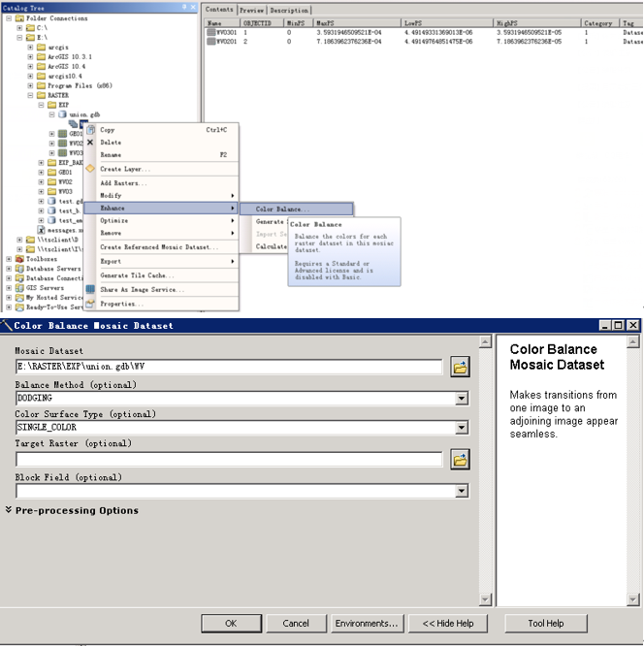The height and width of the screenshot is (646, 644).
Task: Click Share As Image Service icon
Action: [x=90, y=289]
